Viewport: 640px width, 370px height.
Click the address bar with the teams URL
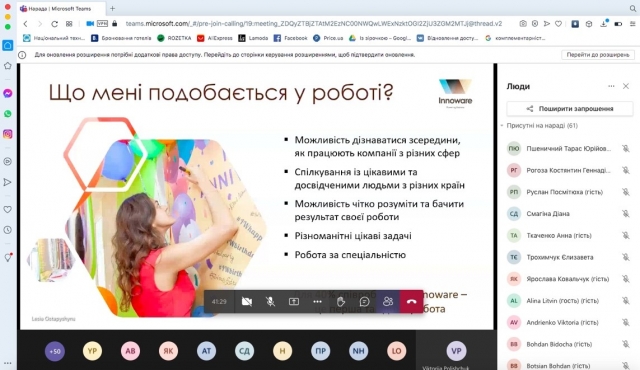313,24
